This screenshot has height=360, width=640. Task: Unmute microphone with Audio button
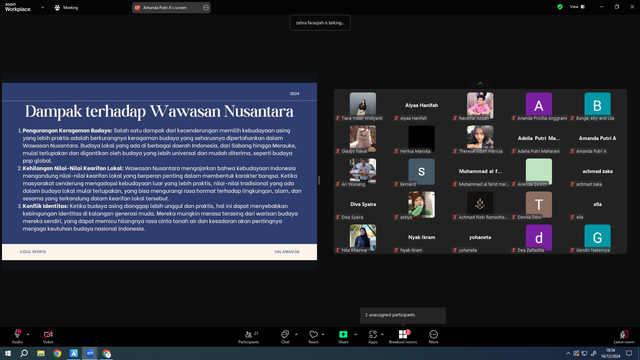pos(17,336)
